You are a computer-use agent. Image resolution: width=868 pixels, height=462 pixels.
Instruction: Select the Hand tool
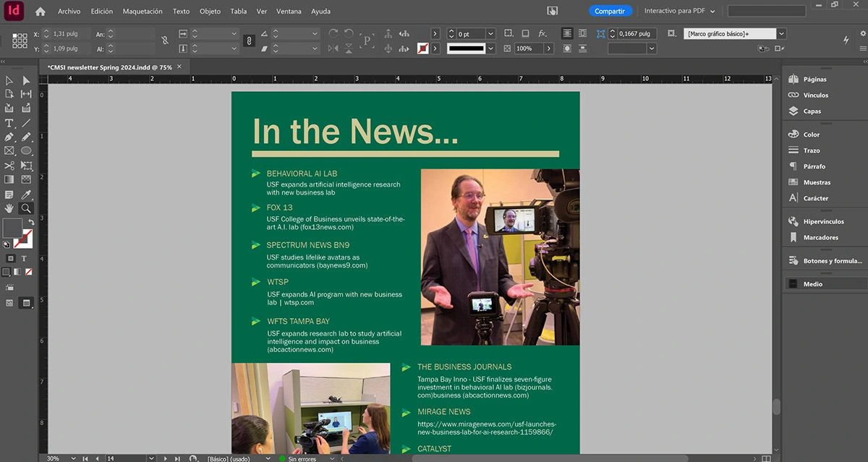click(x=9, y=208)
